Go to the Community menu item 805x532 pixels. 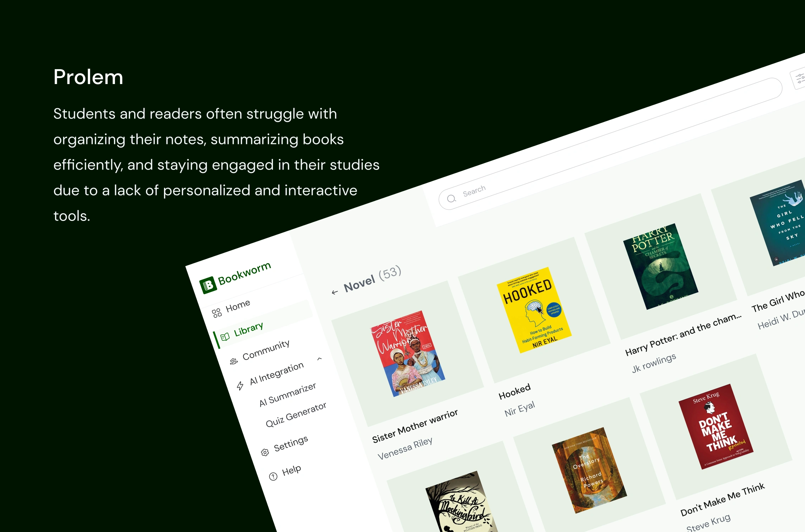pyautogui.click(x=266, y=350)
